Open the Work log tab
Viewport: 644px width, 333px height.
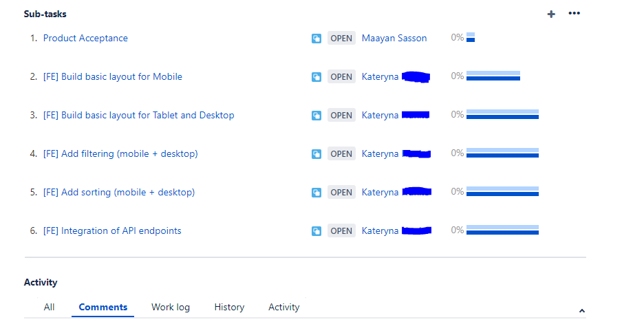click(171, 307)
